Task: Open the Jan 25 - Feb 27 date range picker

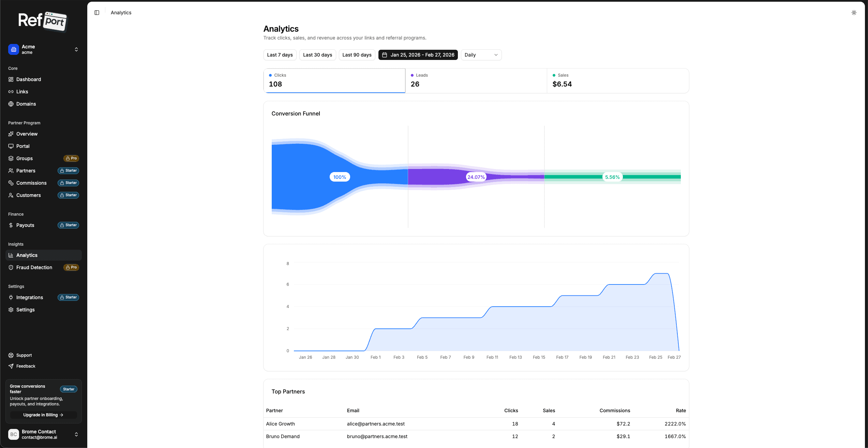Action: pos(418,55)
